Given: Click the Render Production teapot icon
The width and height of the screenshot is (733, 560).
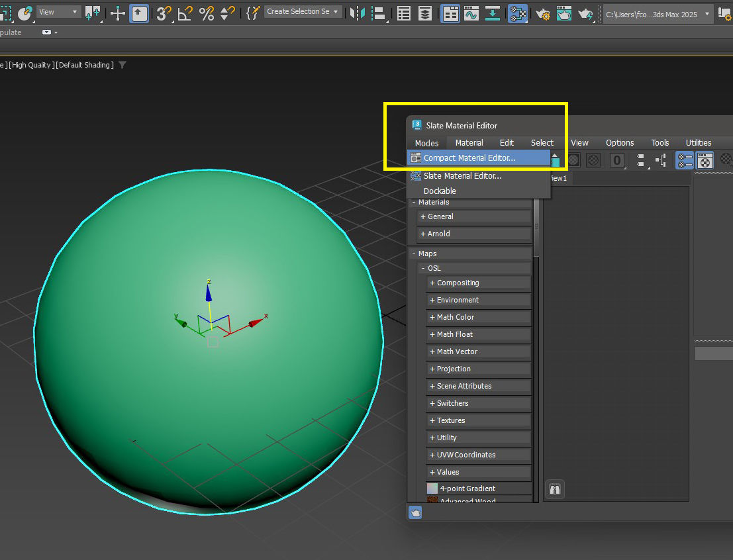Looking at the screenshot, I should click(585, 13).
